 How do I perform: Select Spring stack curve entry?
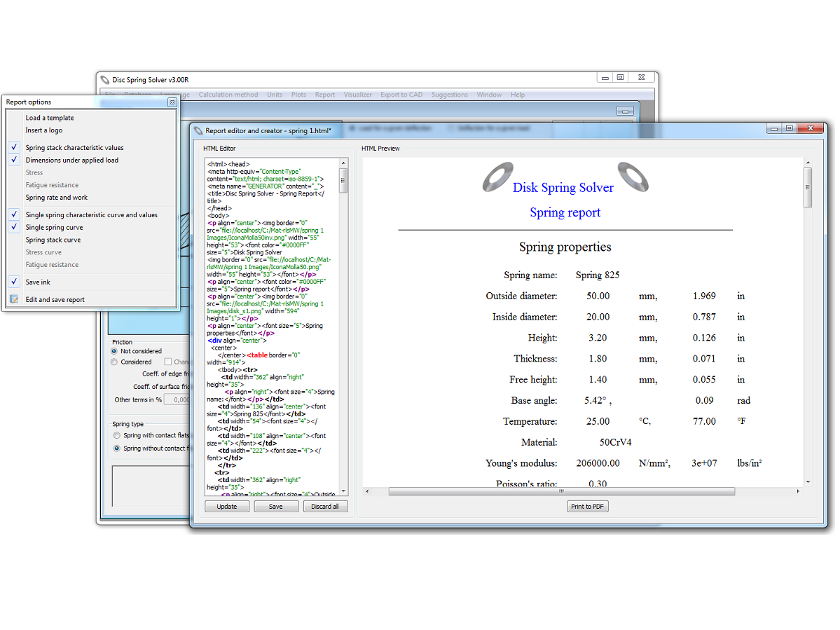(53, 240)
